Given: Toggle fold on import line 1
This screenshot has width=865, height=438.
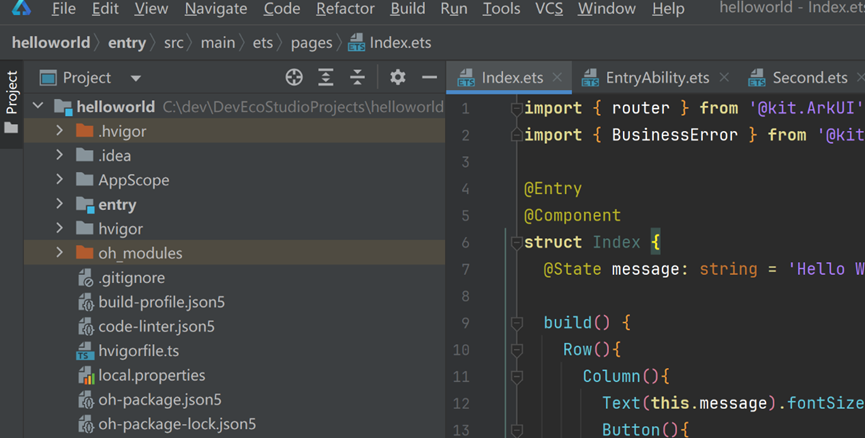Looking at the screenshot, I should [516, 109].
